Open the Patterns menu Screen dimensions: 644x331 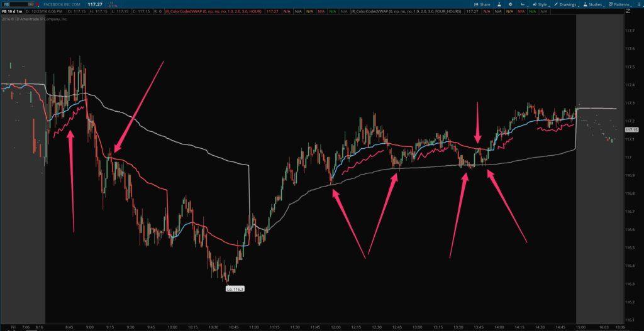click(x=619, y=4)
